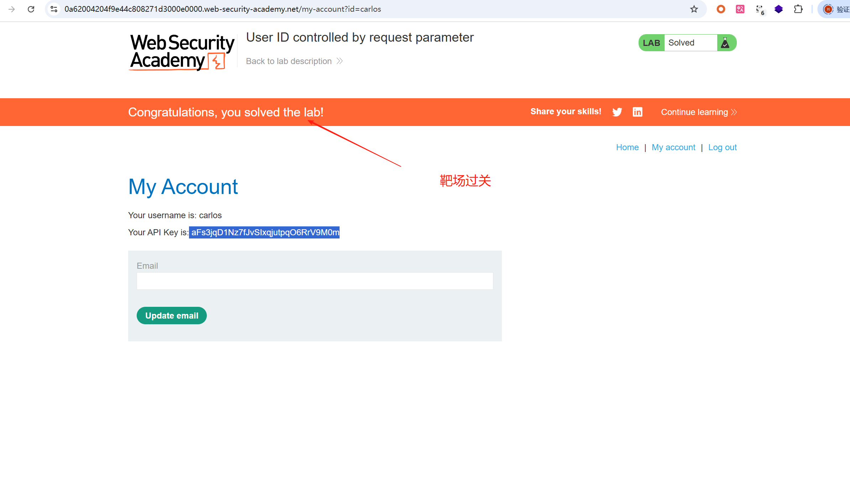Open the site information icon in address bar
Screen dimensions: 850x504
(x=54, y=9)
